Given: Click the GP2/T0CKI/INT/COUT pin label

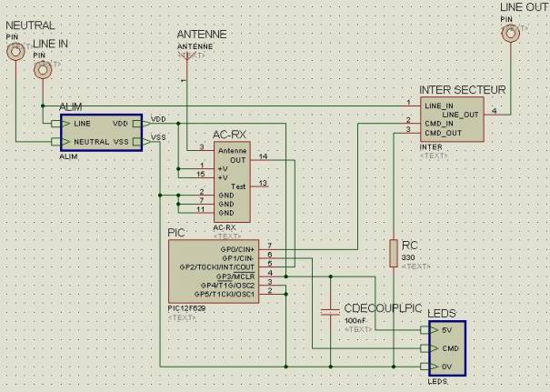Looking at the screenshot, I should click(x=217, y=267).
